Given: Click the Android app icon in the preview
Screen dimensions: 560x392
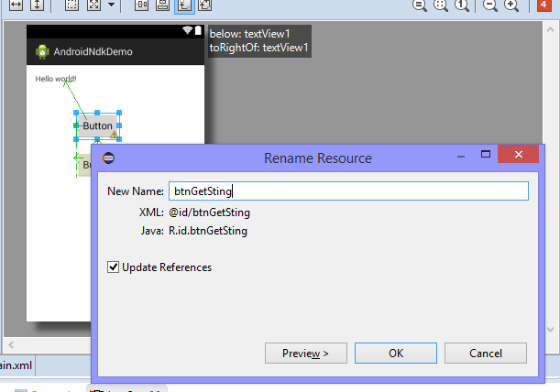Looking at the screenshot, I should (42, 51).
